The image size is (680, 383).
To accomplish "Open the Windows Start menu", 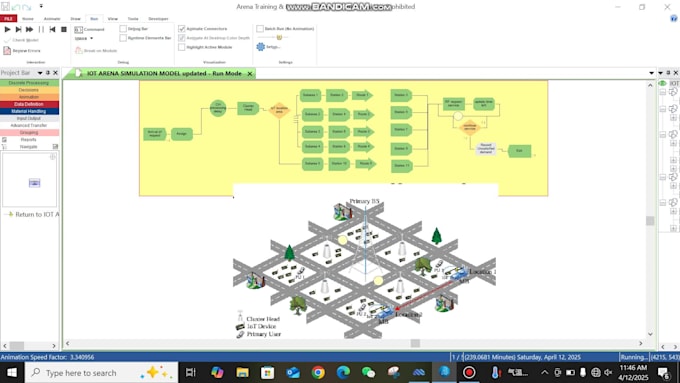I will tap(12, 373).
